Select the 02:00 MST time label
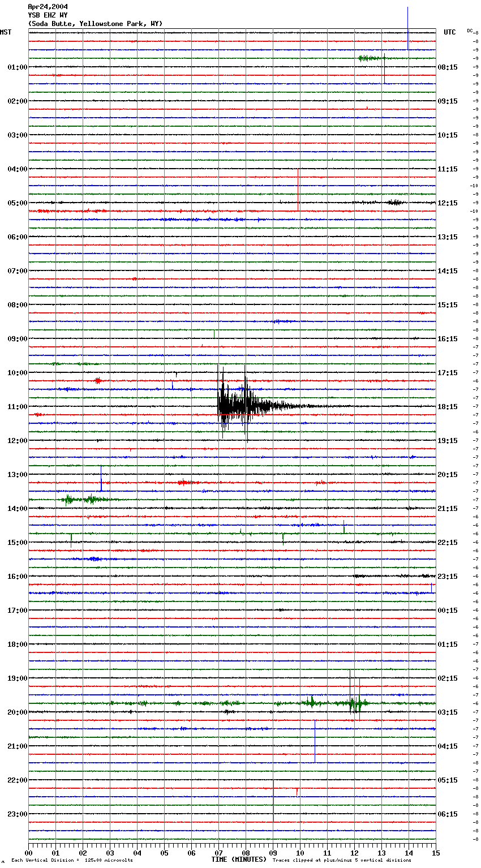Image resolution: width=481 pixels, height=868 pixels. [x=18, y=101]
